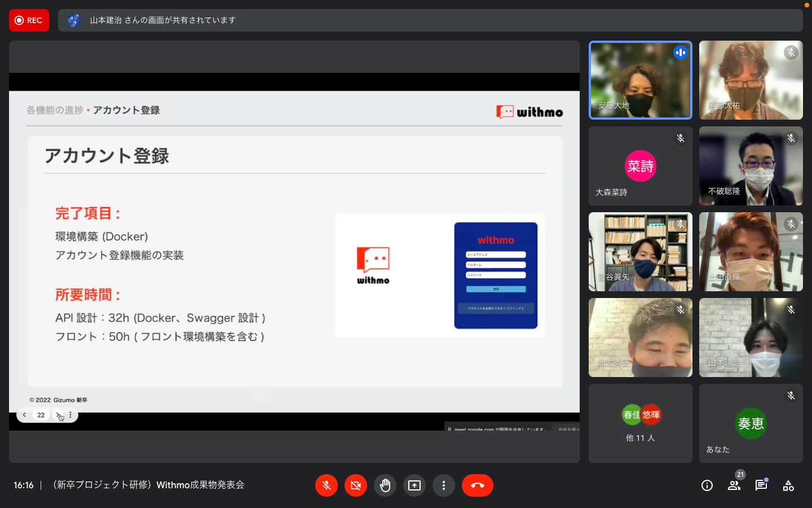This screenshot has width=812, height=508.
Task: Click the 所要時間 heading on the slide
Action: pos(88,295)
